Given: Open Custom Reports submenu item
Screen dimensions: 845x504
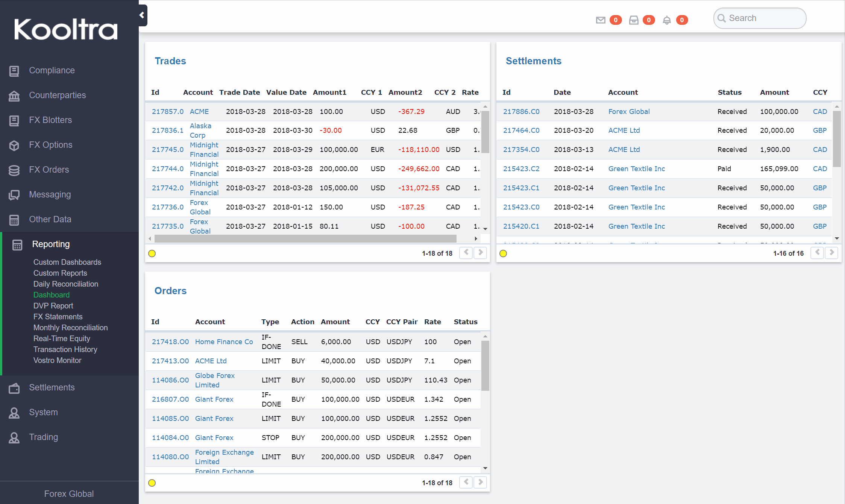Looking at the screenshot, I should (x=60, y=273).
